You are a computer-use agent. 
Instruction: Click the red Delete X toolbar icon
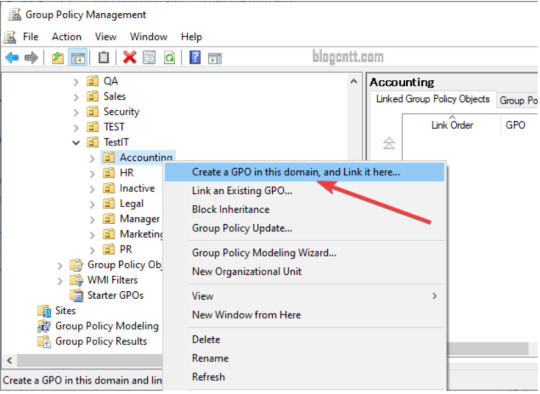point(129,58)
